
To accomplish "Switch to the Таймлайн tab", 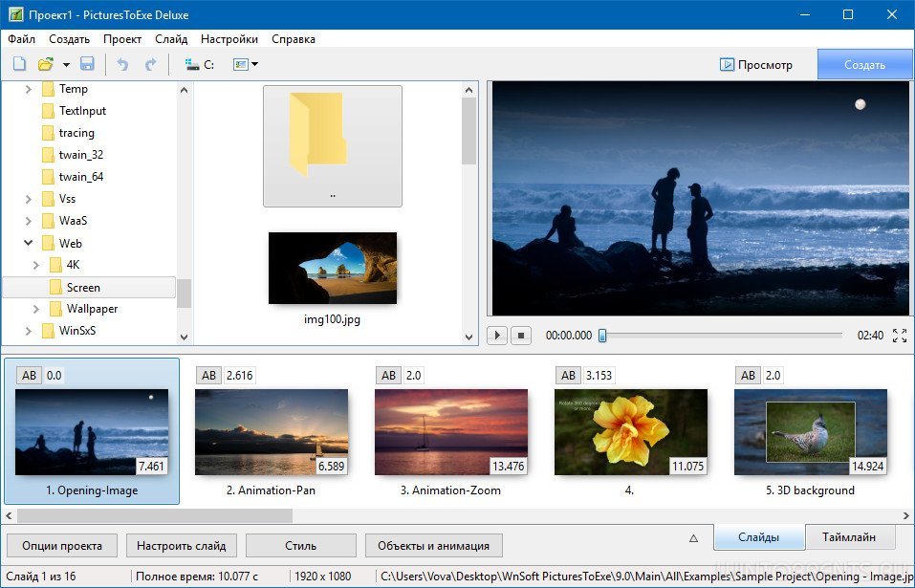I will coord(850,536).
